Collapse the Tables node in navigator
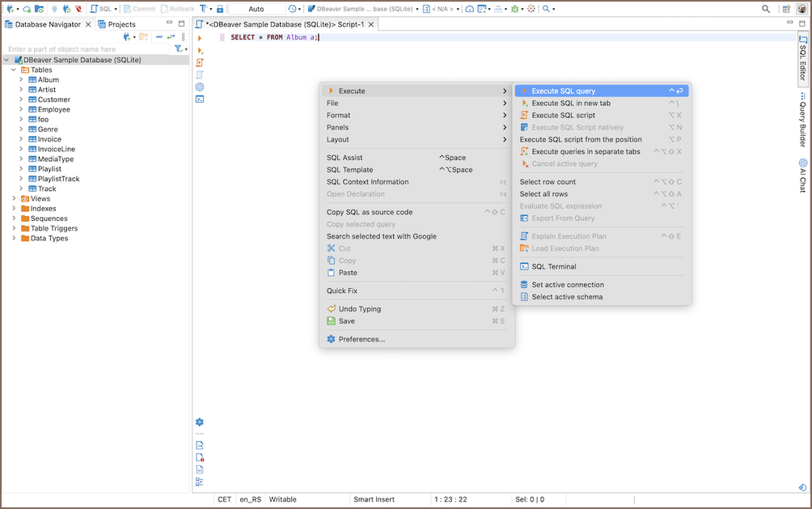The height and width of the screenshot is (509, 812). (14, 70)
